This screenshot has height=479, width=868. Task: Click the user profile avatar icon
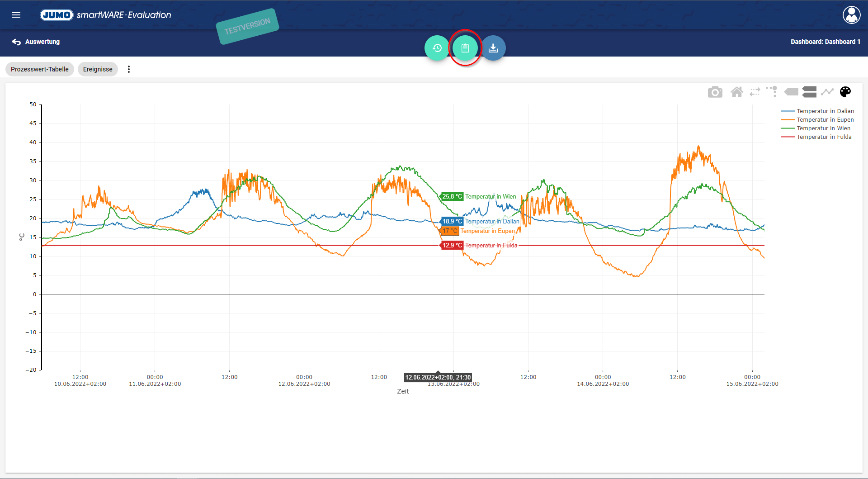(851, 15)
